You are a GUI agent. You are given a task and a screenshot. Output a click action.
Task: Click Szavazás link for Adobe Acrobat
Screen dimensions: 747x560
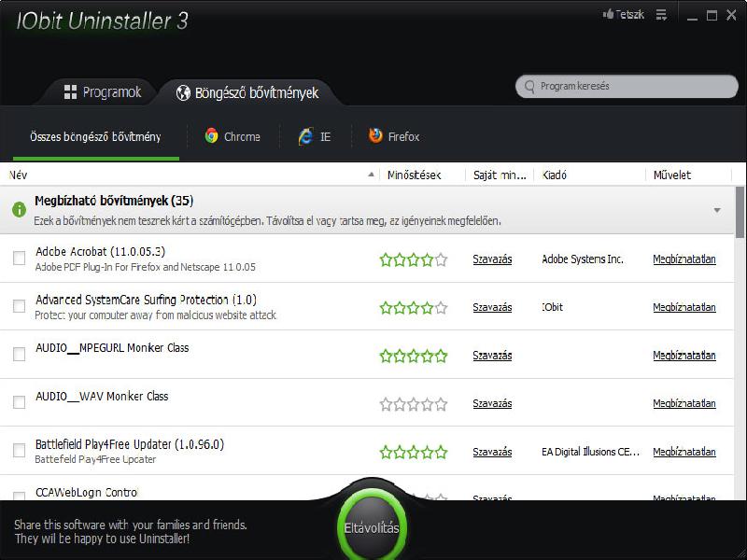click(x=492, y=259)
